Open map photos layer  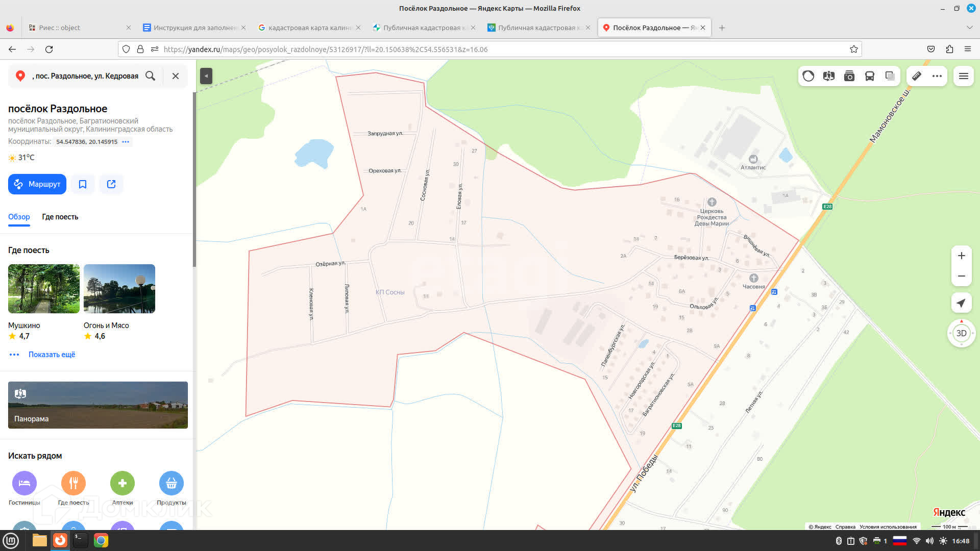click(x=849, y=76)
